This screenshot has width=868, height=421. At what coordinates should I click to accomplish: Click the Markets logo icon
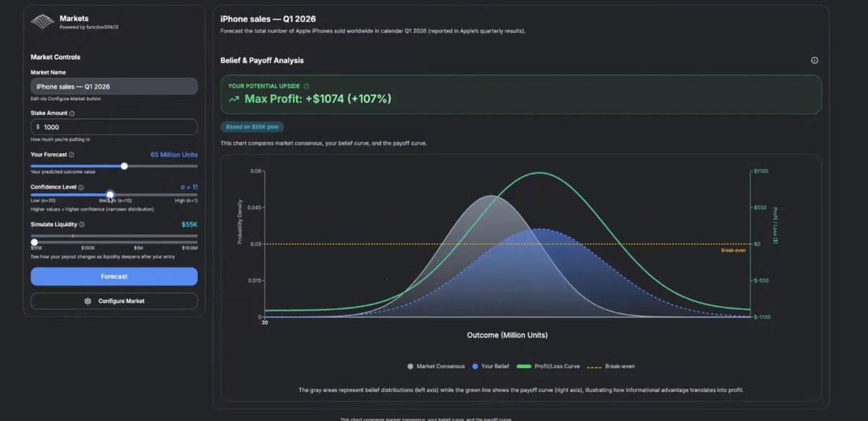pyautogui.click(x=42, y=22)
